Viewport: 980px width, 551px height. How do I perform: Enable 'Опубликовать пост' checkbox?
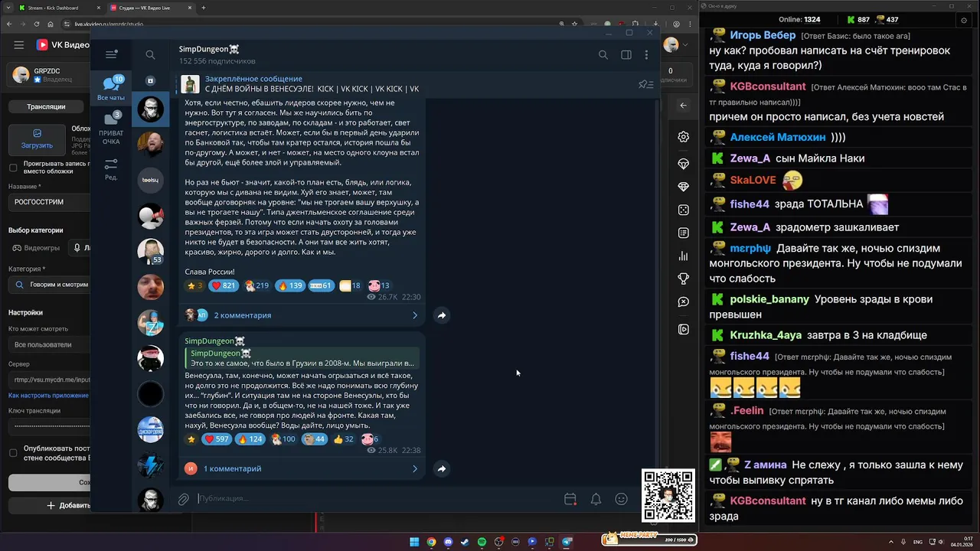click(13, 452)
